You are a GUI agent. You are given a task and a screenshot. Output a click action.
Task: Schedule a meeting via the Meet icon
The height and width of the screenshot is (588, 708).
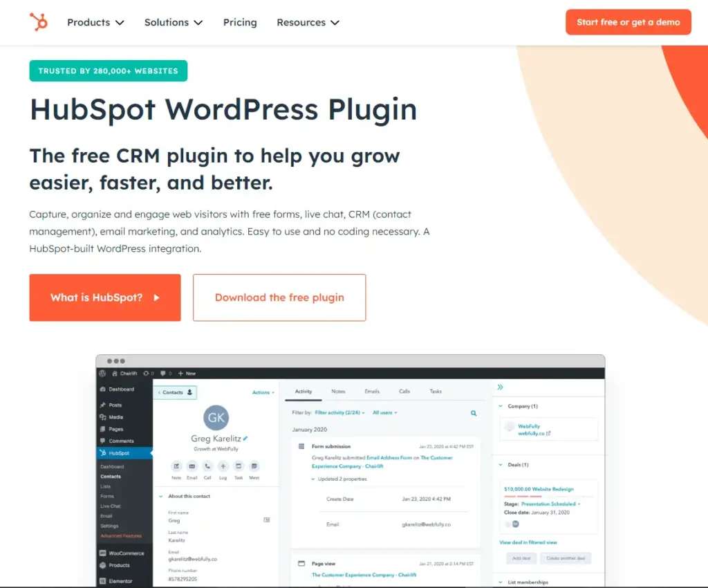point(254,466)
